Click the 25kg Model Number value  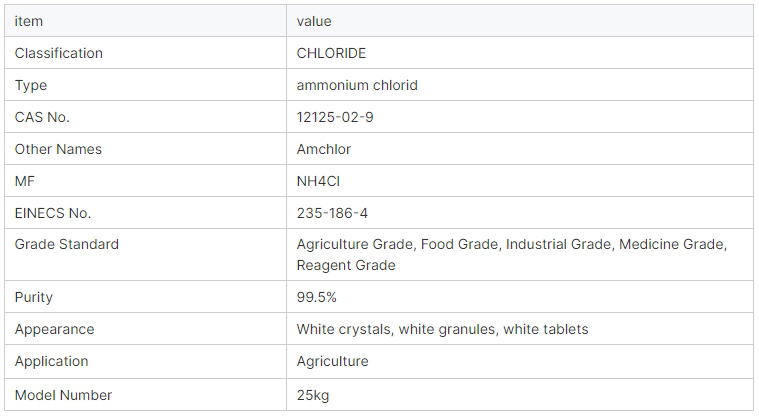313,395
